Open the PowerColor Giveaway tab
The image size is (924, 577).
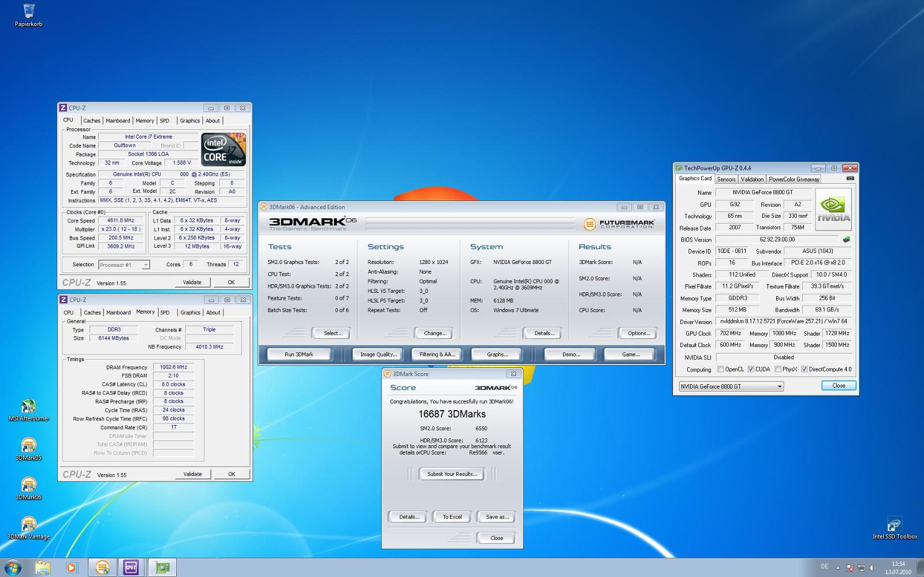coord(794,179)
